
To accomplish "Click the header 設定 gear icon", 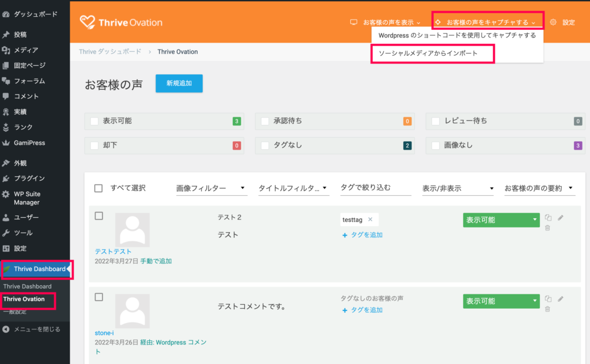I will tap(553, 22).
